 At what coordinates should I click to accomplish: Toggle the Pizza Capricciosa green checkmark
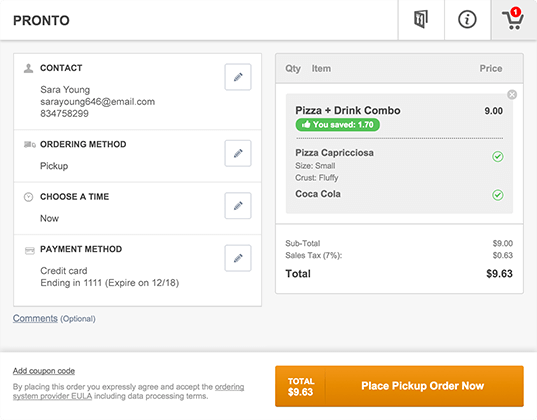[x=498, y=157]
